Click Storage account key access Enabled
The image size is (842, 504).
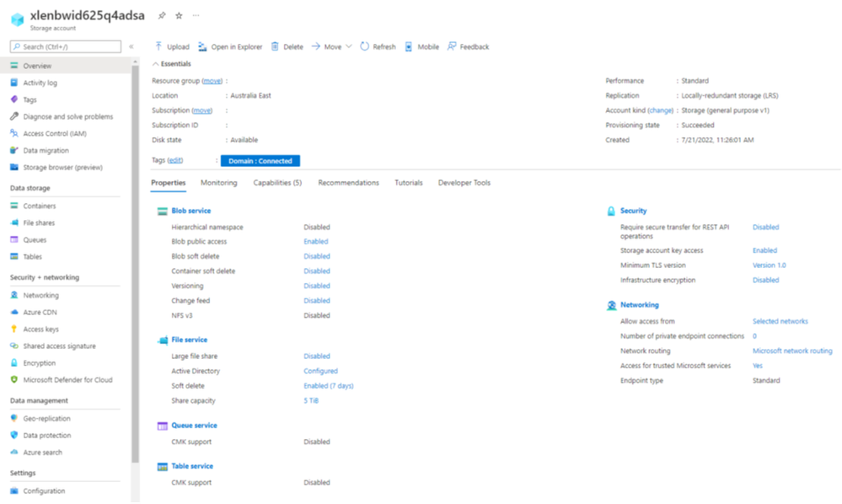(x=764, y=250)
